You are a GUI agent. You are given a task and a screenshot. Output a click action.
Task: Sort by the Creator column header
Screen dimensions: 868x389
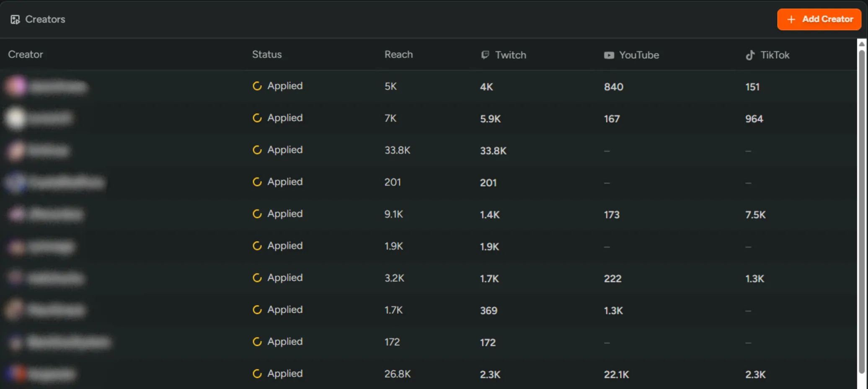click(x=26, y=54)
